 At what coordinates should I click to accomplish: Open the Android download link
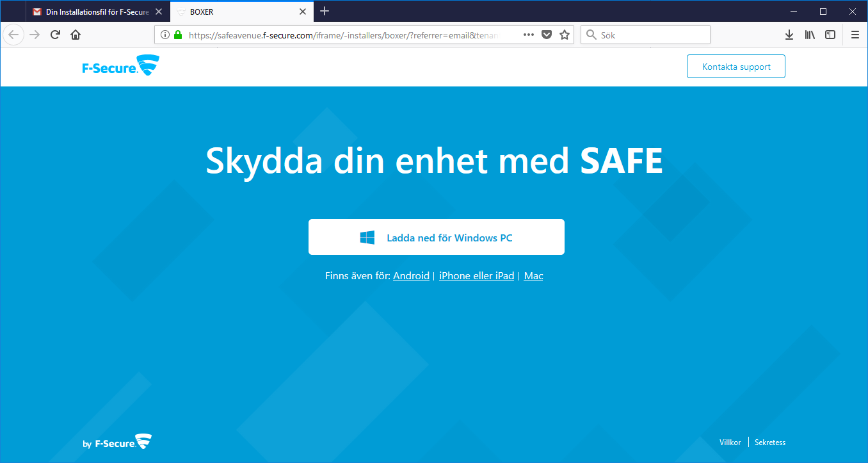pos(411,276)
